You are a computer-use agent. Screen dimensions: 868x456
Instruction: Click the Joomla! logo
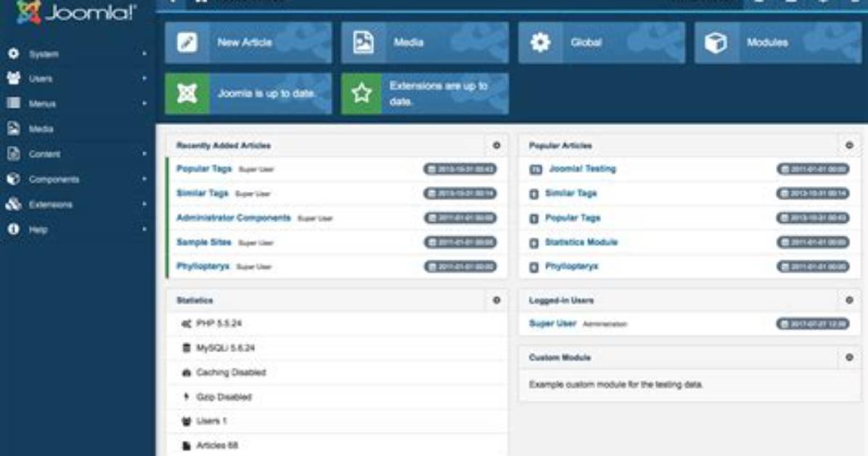pyautogui.click(x=75, y=12)
